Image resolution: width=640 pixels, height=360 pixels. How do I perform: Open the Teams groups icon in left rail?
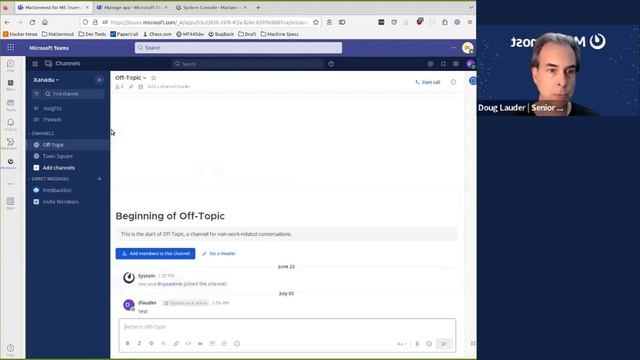click(10, 104)
